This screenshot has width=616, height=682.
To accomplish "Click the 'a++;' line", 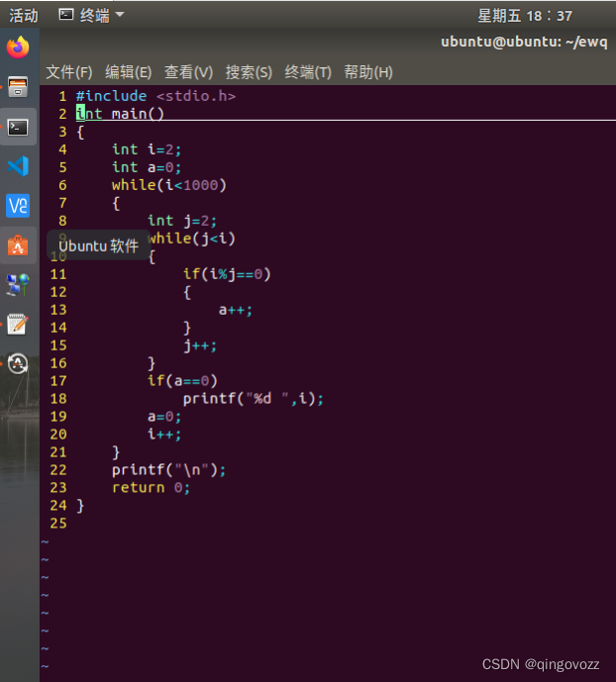I will (236, 310).
